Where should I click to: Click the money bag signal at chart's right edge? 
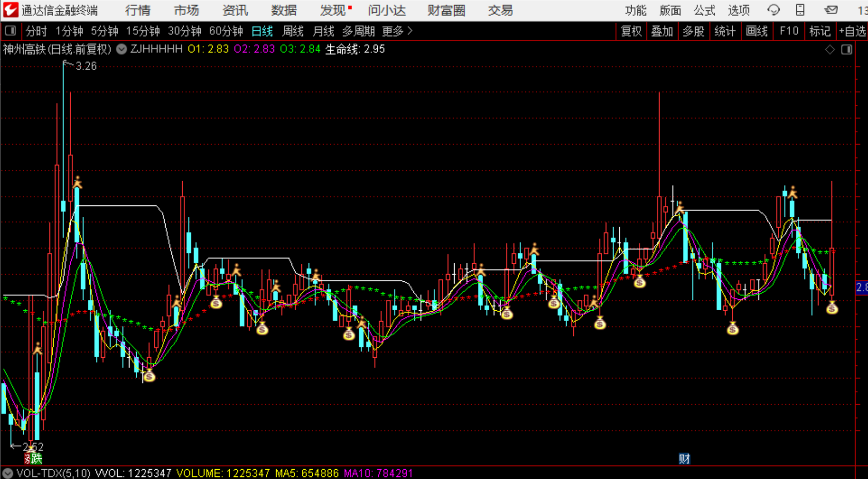click(x=832, y=309)
